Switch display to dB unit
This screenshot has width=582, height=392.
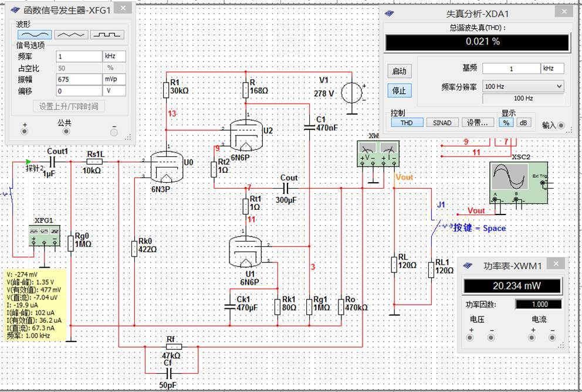point(523,122)
